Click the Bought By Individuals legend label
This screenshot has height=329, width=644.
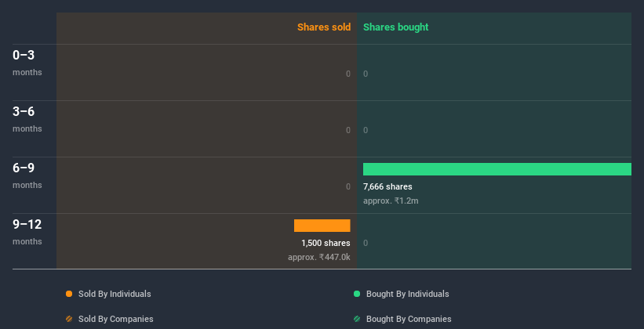tap(407, 294)
